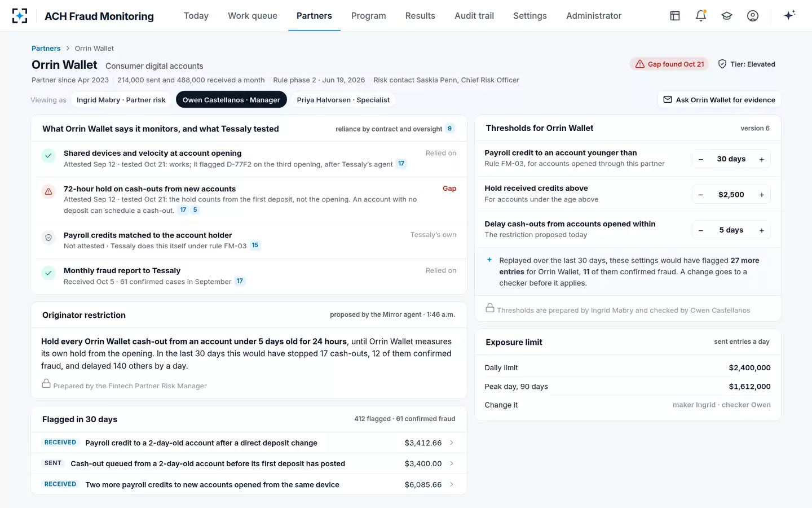Increase the Delay cash-outs days value
812x508 pixels.
[762, 230]
